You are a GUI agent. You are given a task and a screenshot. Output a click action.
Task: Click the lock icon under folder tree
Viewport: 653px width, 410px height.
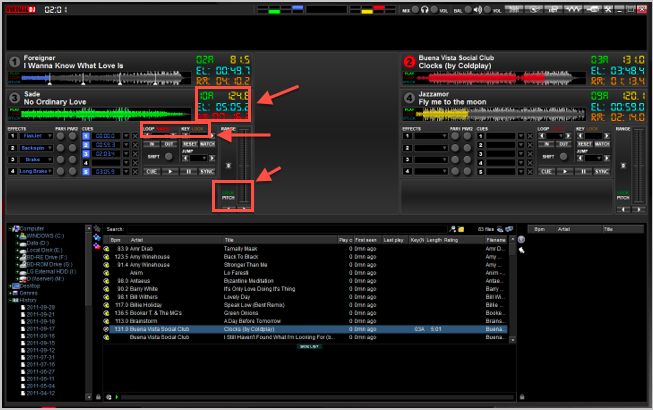[x=98, y=397]
